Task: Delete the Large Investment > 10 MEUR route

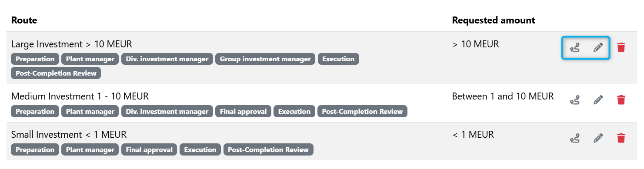Action: click(x=621, y=47)
